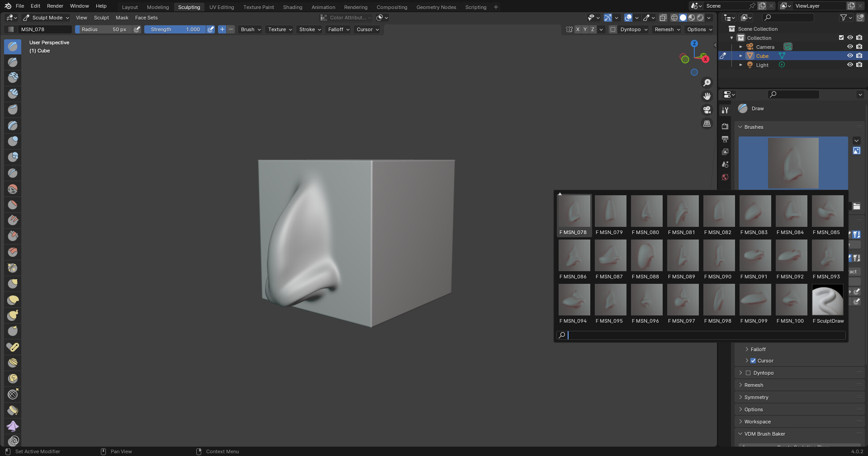Enable the Cursor checkbox in brush settings
Screen dimensions: 868x456
point(753,361)
